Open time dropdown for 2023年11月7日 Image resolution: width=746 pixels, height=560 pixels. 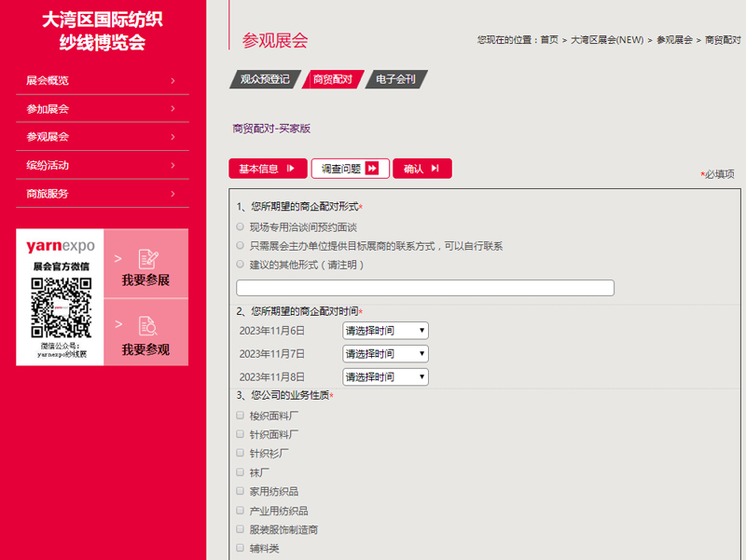coord(385,353)
